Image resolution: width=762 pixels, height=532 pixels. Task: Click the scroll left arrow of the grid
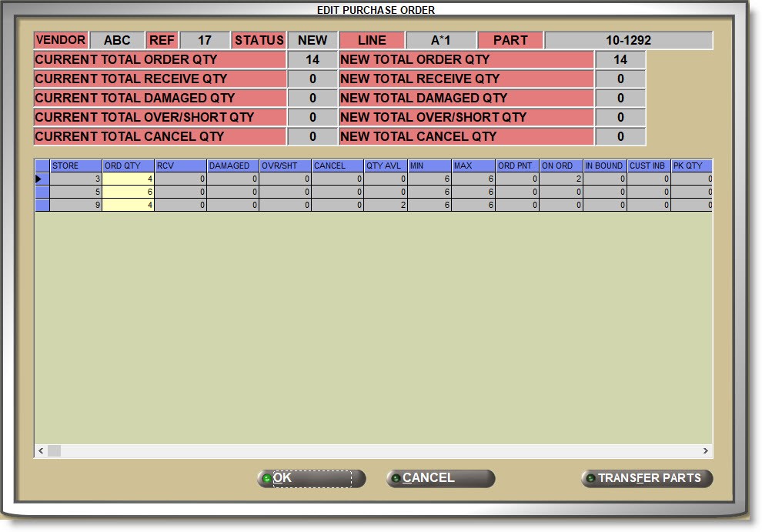pos(42,451)
